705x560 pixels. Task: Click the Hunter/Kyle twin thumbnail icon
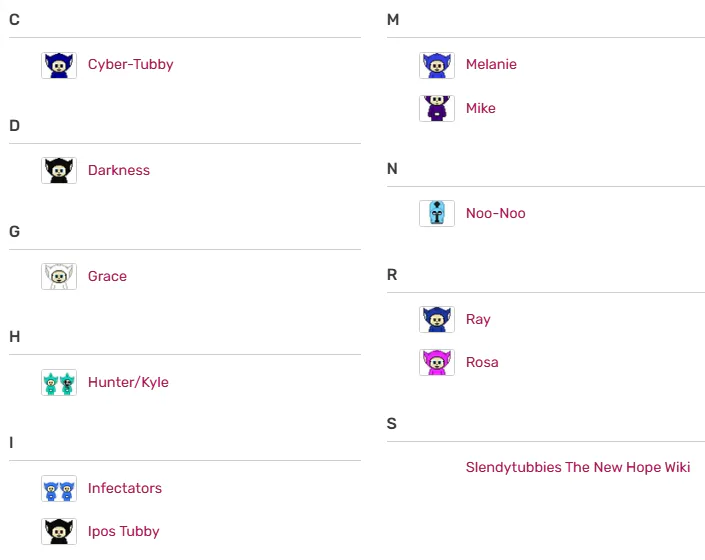pos(59,383)
